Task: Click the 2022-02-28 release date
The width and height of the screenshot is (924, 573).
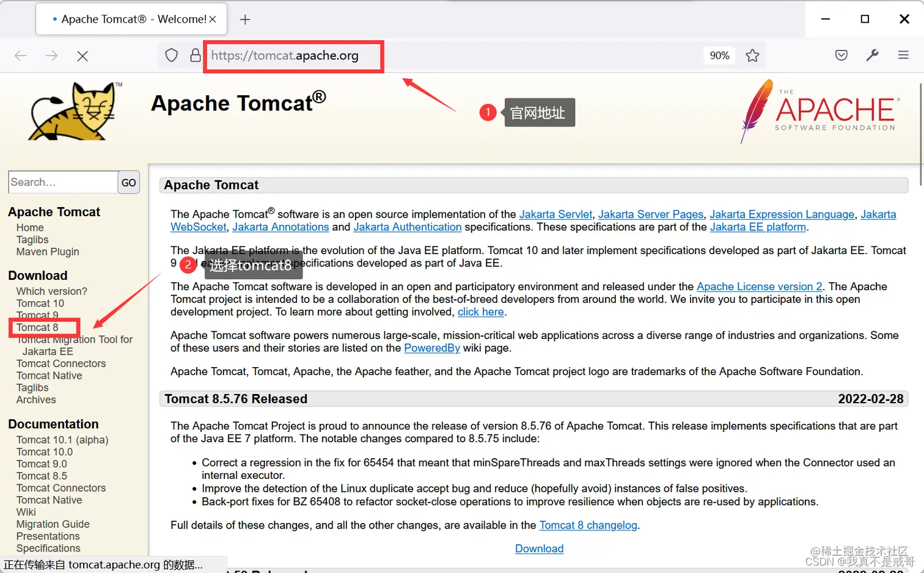Action: pyautogui.click(x=871, y=399)
